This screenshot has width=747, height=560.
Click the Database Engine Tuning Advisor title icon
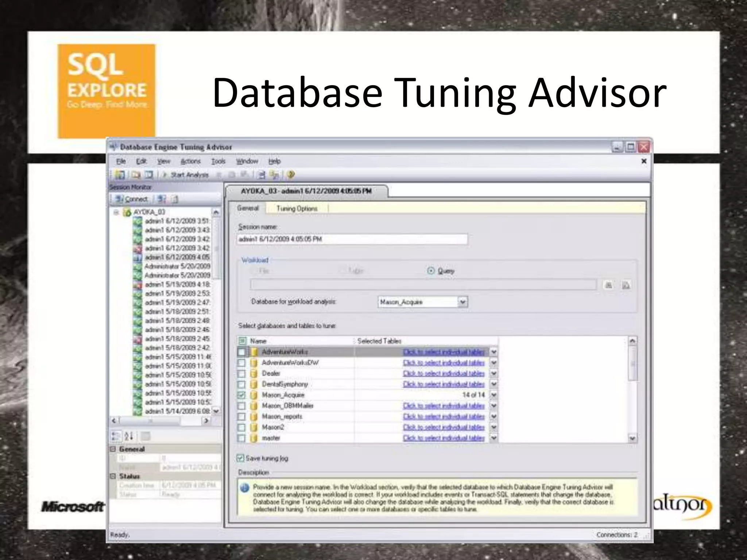tap(113, 147)
